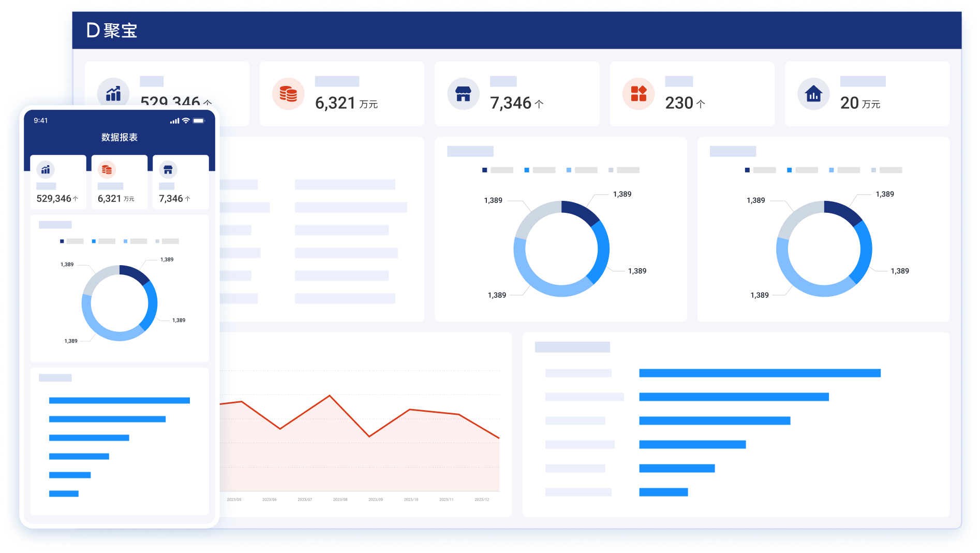The height and width of the screenshot is (553, 980).
Task: Tap the 数据报表 title on mobile screen
Action: (120, 137)
